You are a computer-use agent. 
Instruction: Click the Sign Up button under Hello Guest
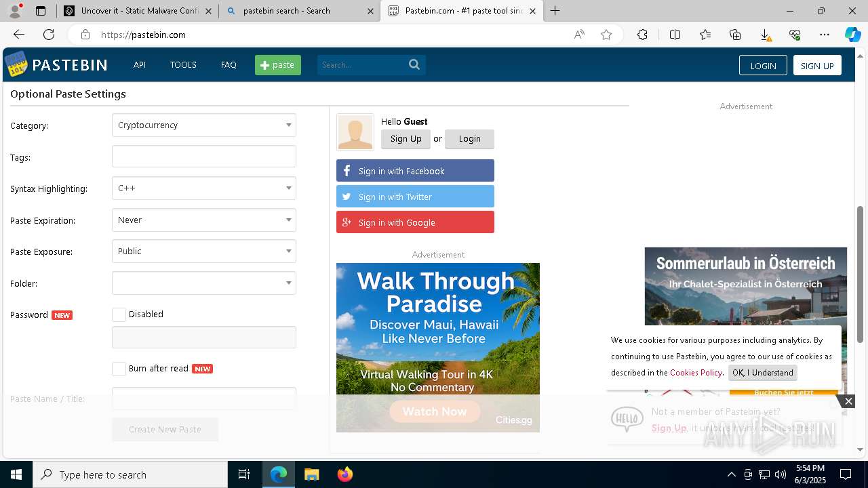406,139
